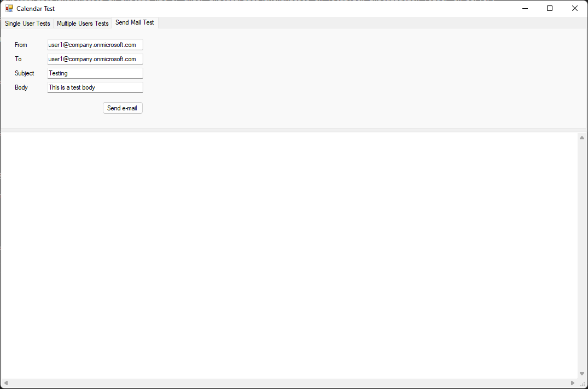Click the horizontal scroll right arrow
588x389 pixels.
click(572, 382)
